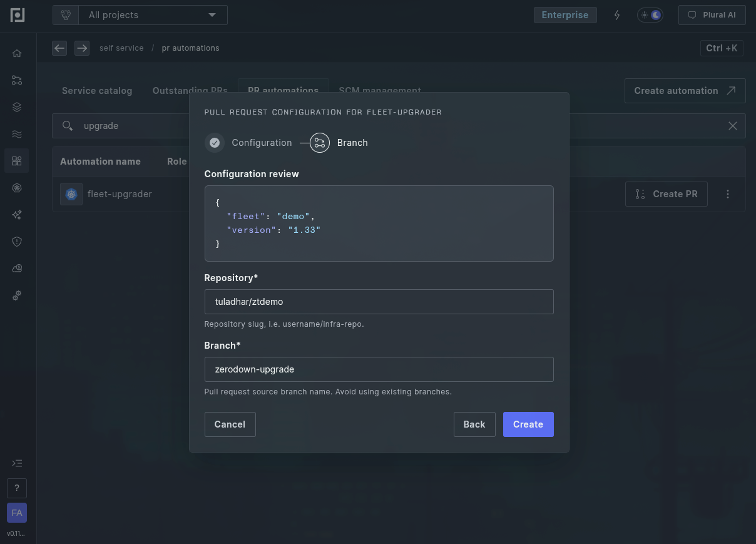
Task: Click the Branch name input field
Action: click(379, 369)
